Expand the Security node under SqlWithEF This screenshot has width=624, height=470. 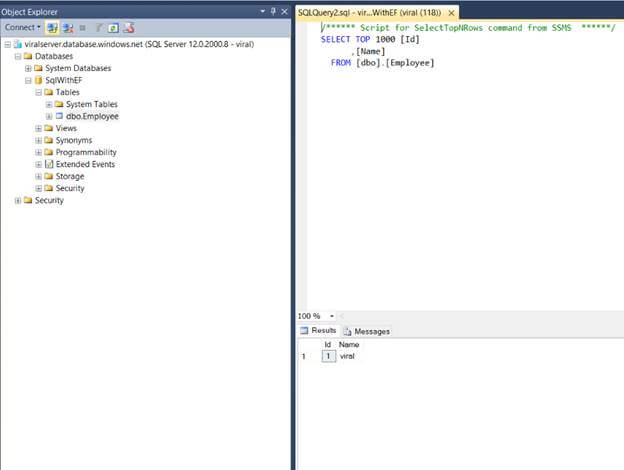point(39,188)
